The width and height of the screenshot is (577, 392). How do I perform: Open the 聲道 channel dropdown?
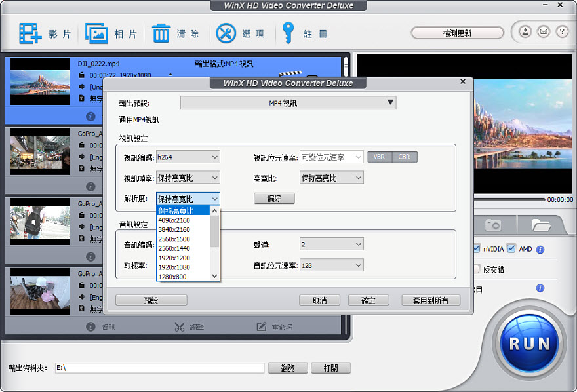pos(332,244)
